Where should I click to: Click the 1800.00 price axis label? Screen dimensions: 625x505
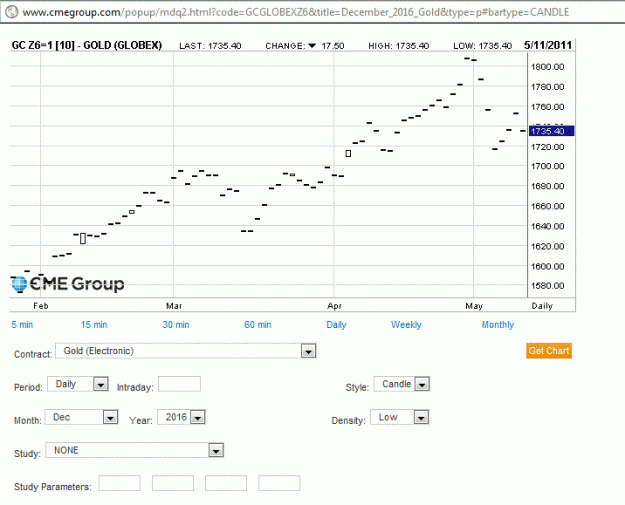(547, 67)
